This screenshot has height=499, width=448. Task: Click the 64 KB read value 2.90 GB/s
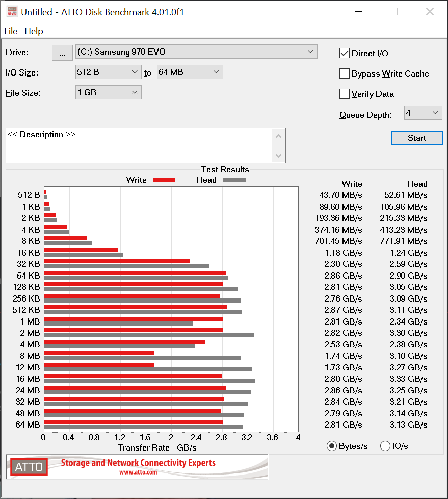point(409,276)
